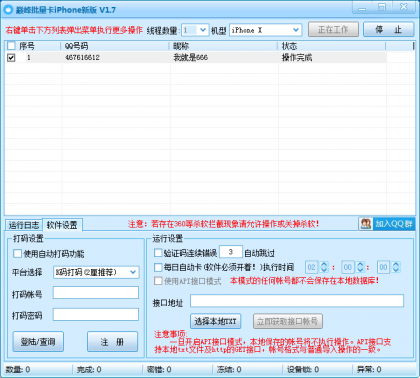The height and width of the screenshot is (378, 420).
Task: Decrease the minutes stepper down arrow
Action: tap(360, 270)
